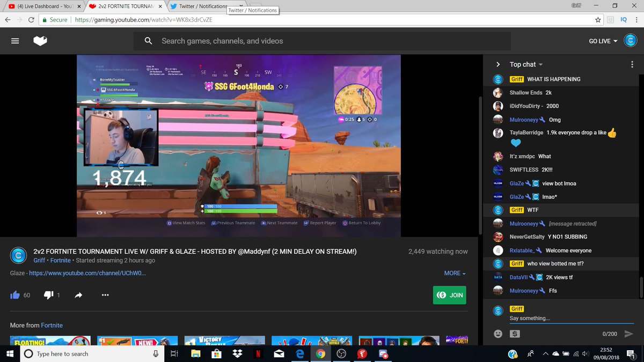Open Microsoft Store from the taskbar

(216, 354)
